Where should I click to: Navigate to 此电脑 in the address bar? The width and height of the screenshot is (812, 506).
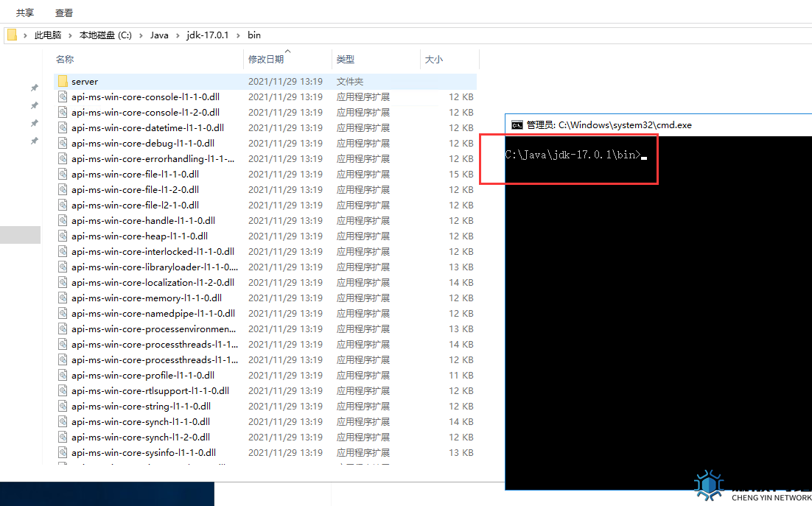tap(48, 35)
